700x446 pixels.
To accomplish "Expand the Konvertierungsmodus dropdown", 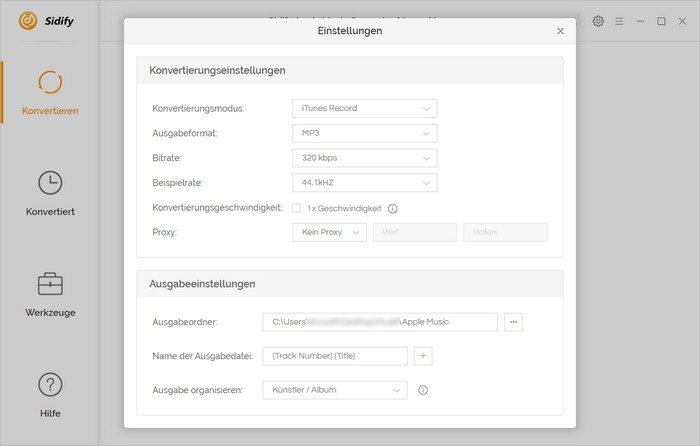I will click(364, 108).
